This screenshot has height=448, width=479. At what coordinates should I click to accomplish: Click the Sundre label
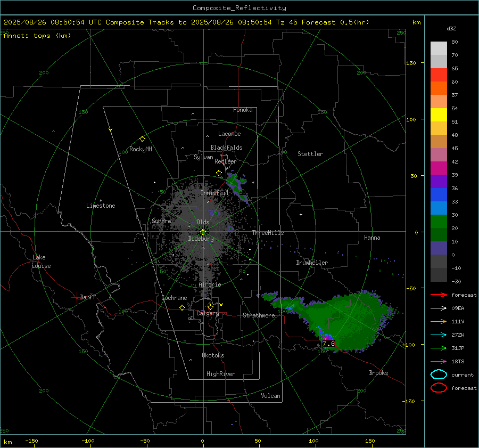[x=161, y=221]
